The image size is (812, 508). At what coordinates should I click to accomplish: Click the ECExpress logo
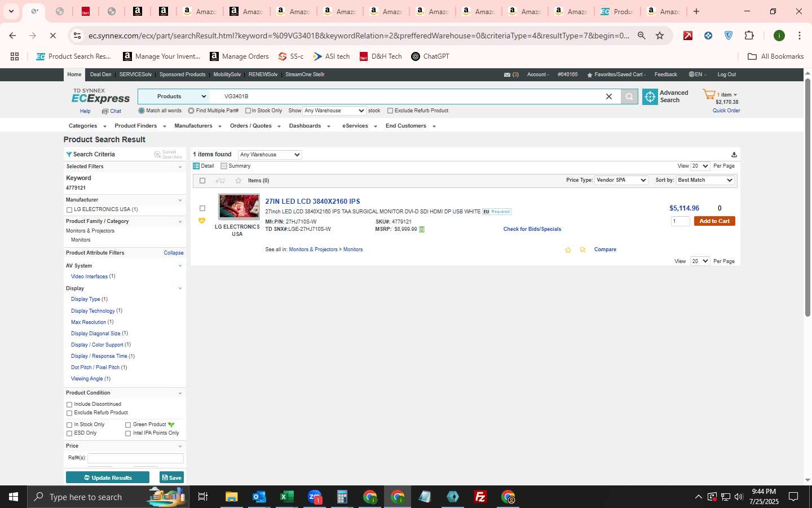click(x=101, y=96)
